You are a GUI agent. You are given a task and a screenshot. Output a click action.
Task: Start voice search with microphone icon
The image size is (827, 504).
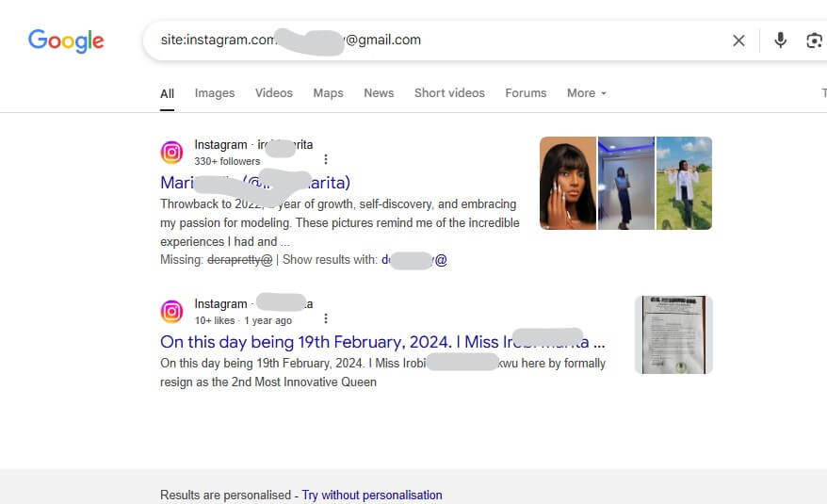point(780,41)
